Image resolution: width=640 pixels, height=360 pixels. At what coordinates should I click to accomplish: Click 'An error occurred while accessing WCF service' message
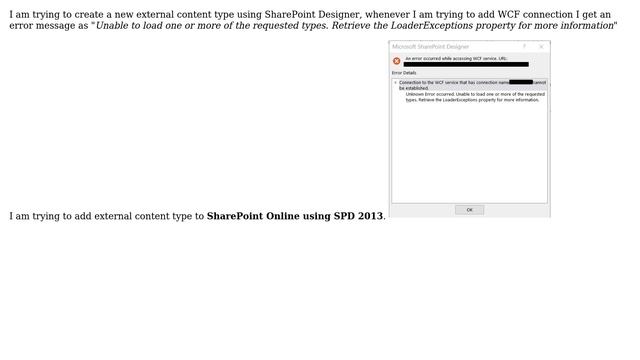(456, 59)
